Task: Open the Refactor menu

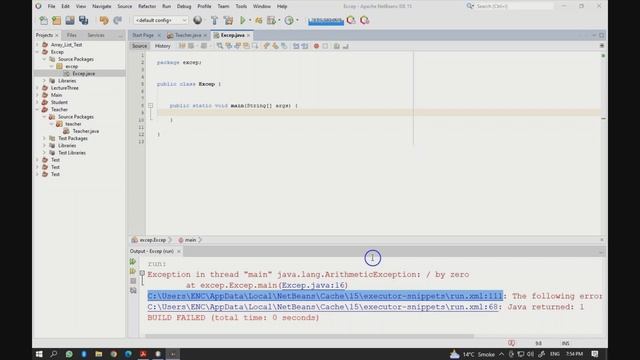Action: pyautogui.click(x=147, y=6)
